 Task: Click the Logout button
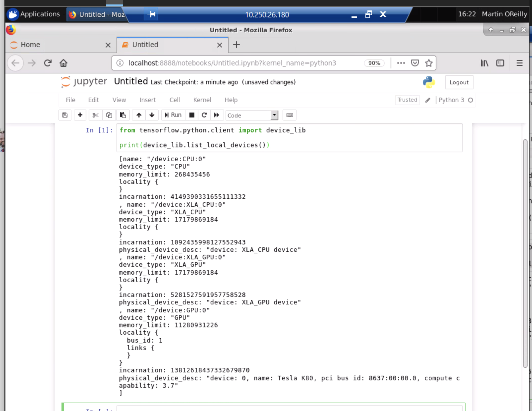(x=459, y=82)
